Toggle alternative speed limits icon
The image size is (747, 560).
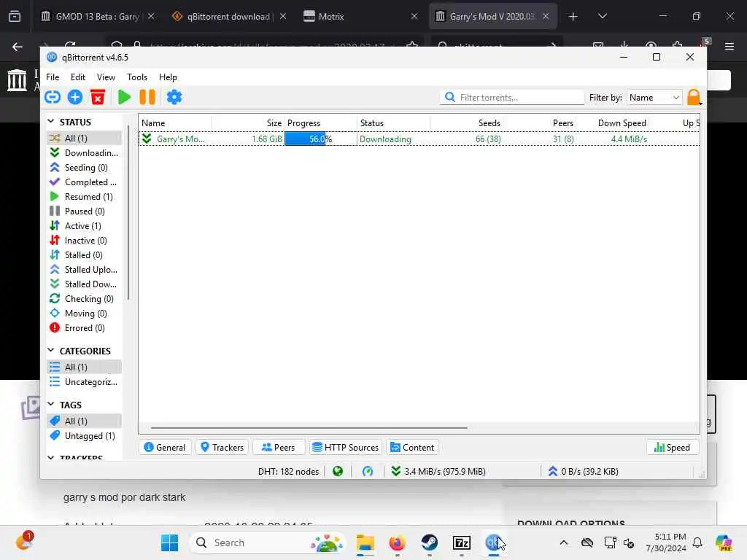368,472
